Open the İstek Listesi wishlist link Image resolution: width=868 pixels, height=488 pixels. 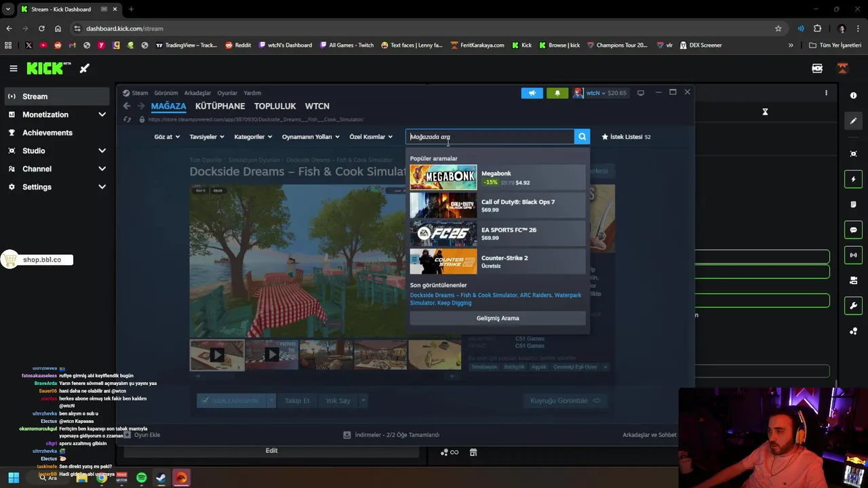pyautogui.click(x=626, y=137)
